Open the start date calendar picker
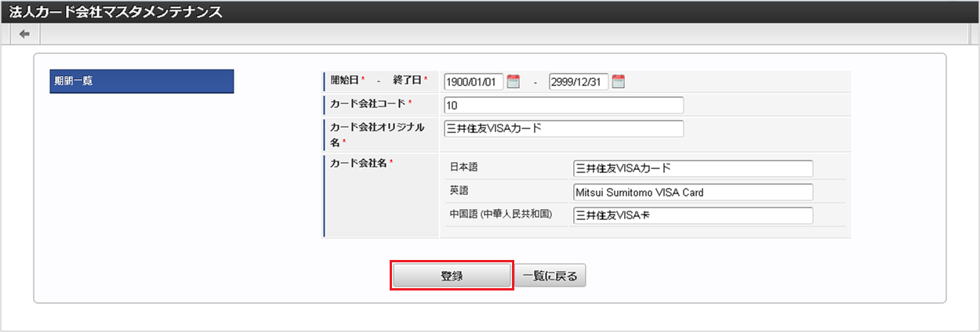Image resolution: width=980 pixels, height=332 pixels. [x=514, y=81]
